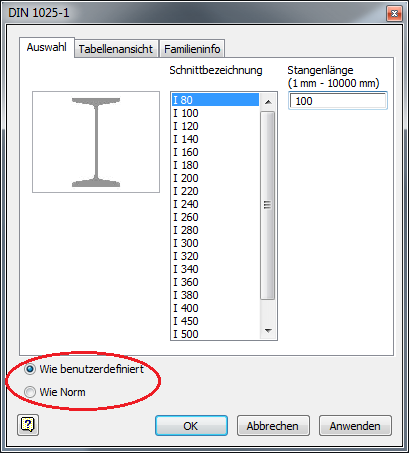The height and width of the screenshot is (453, 409).
Task: Select section I 380
Action: [215, 295]
